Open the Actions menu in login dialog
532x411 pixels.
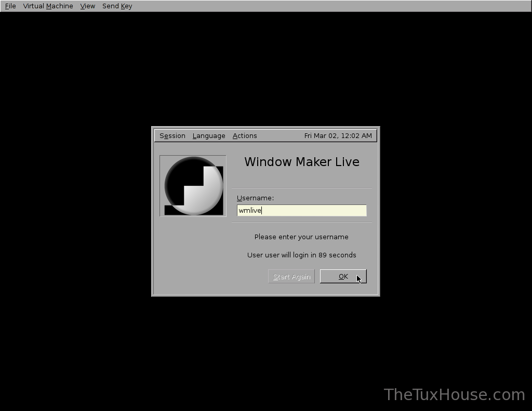pos(245,136)
